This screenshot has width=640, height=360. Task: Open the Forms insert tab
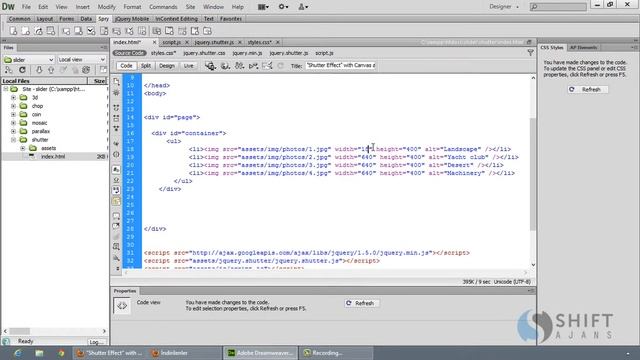67,19
